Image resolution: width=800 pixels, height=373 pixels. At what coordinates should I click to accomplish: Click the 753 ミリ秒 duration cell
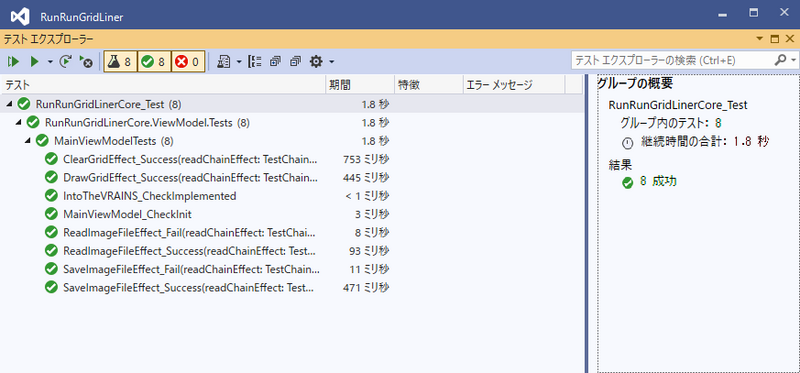point(366,159)
